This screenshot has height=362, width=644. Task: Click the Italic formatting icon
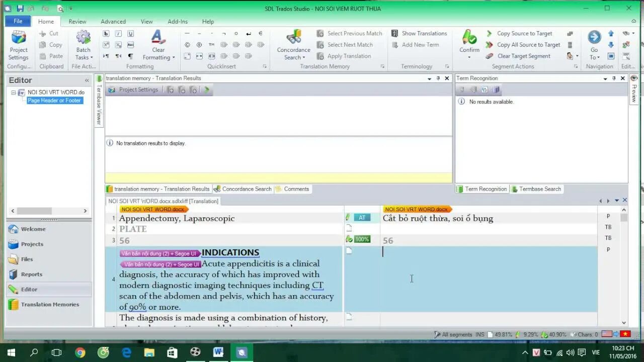118,34
